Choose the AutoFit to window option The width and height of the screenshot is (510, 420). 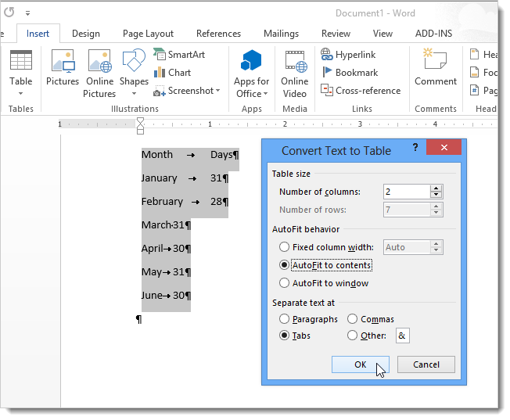point(285,283)
